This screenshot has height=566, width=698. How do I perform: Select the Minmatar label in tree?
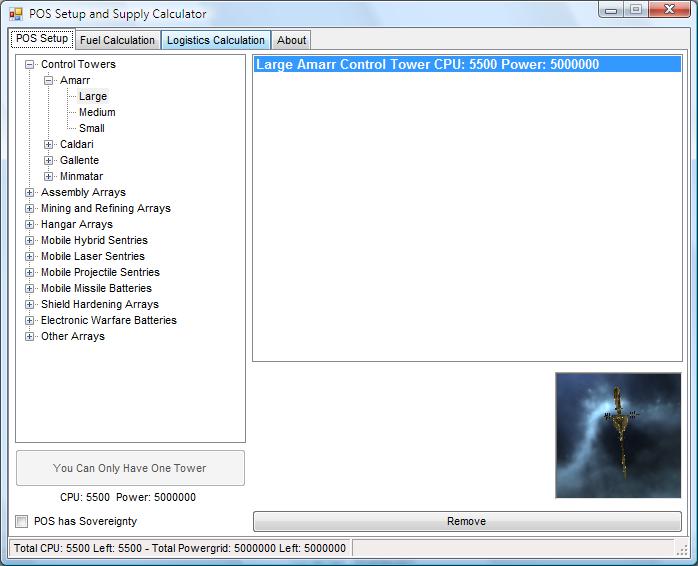pos(81,176)
